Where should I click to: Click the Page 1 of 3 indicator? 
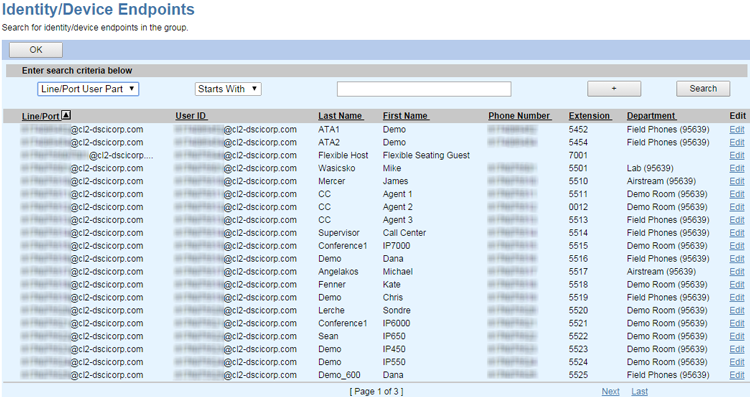coord(376,391)
